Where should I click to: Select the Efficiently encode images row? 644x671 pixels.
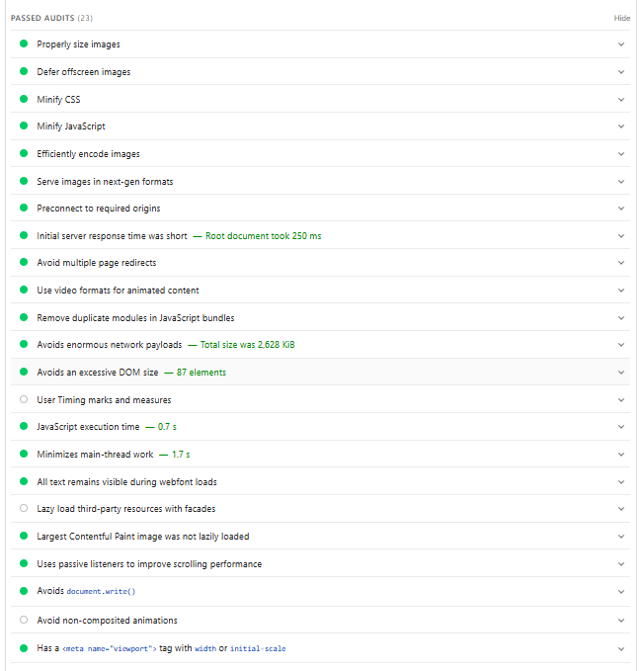tap(89, 154)
